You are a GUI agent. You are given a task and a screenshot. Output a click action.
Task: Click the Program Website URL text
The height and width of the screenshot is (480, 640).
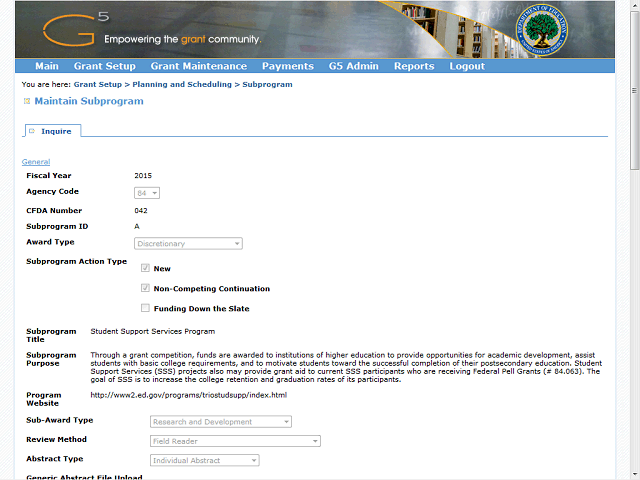coord(189,395)
